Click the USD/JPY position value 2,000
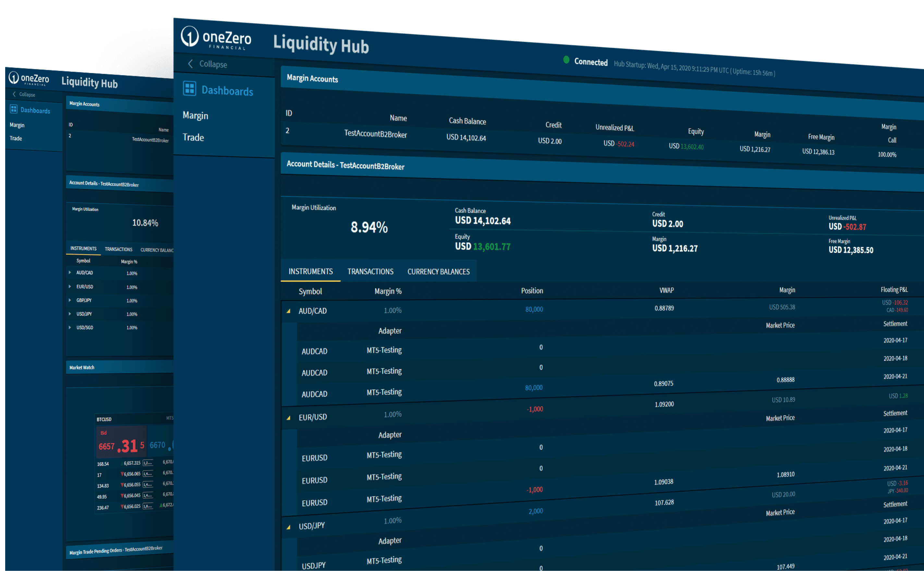Screen dimensions: 924x571 coord(535,511)
